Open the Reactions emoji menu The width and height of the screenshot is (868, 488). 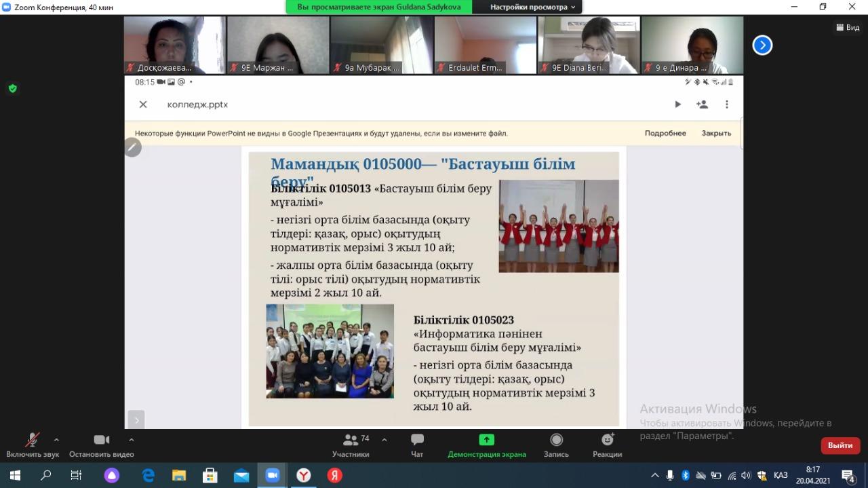607,440
